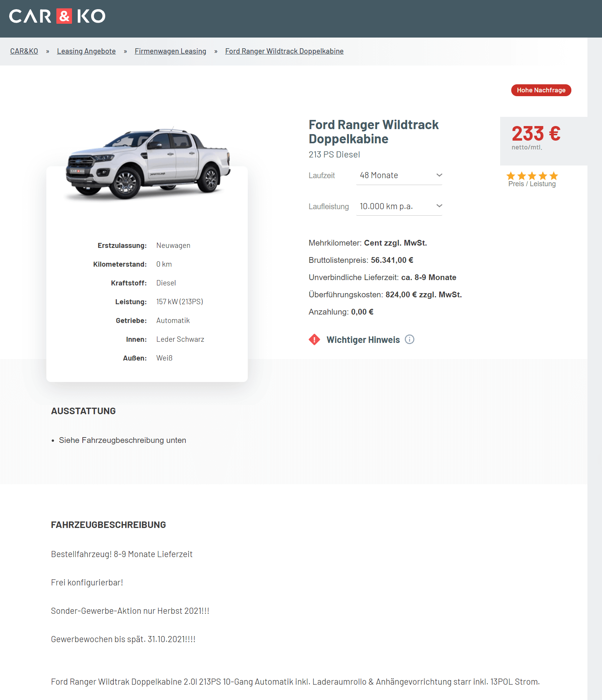Click the Hohe Nachfrage badge
This screenshot has height=700, width=602.
[x=541, y=90]
